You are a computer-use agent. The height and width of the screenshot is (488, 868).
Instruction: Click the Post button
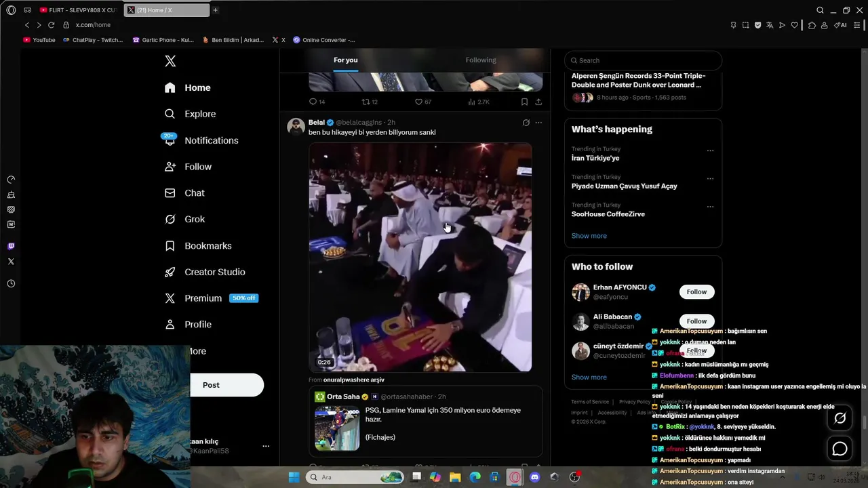coord(226,385)
